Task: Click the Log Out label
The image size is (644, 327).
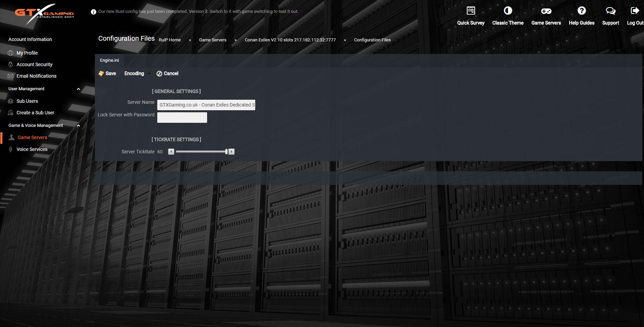Action: (x=635, y=23)
